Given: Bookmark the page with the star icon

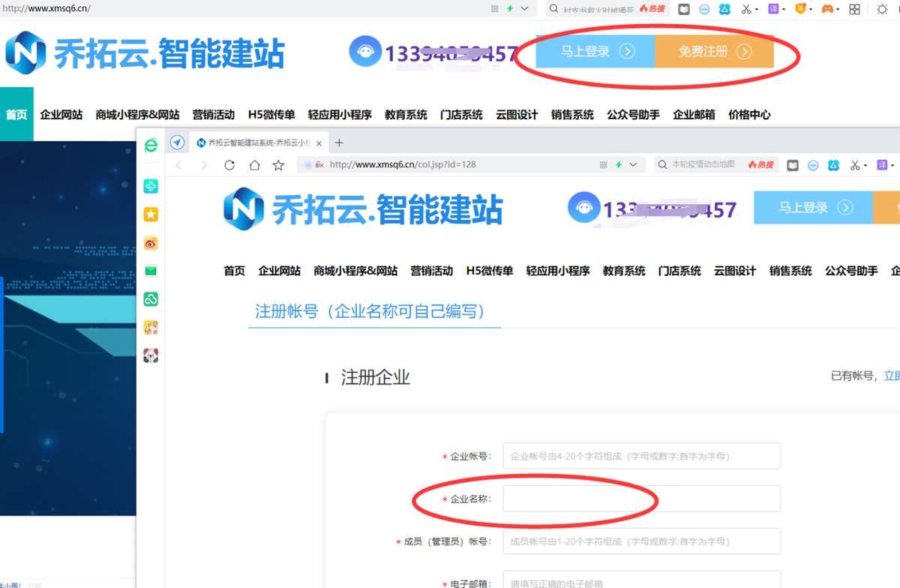Looking at the screenshot, I should 279,165.
